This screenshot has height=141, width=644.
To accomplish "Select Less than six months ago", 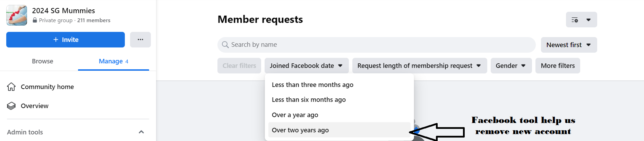I will (x=309, y=100).
